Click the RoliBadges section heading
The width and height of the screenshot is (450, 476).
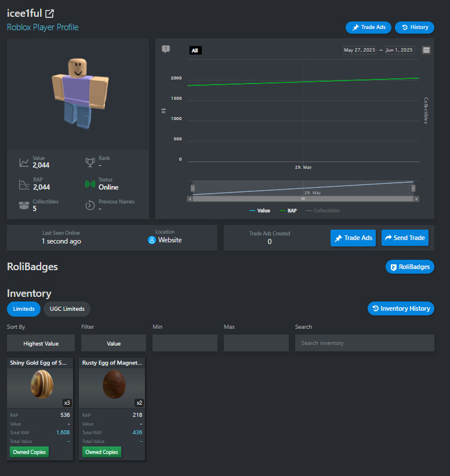[x=32, y=267]
